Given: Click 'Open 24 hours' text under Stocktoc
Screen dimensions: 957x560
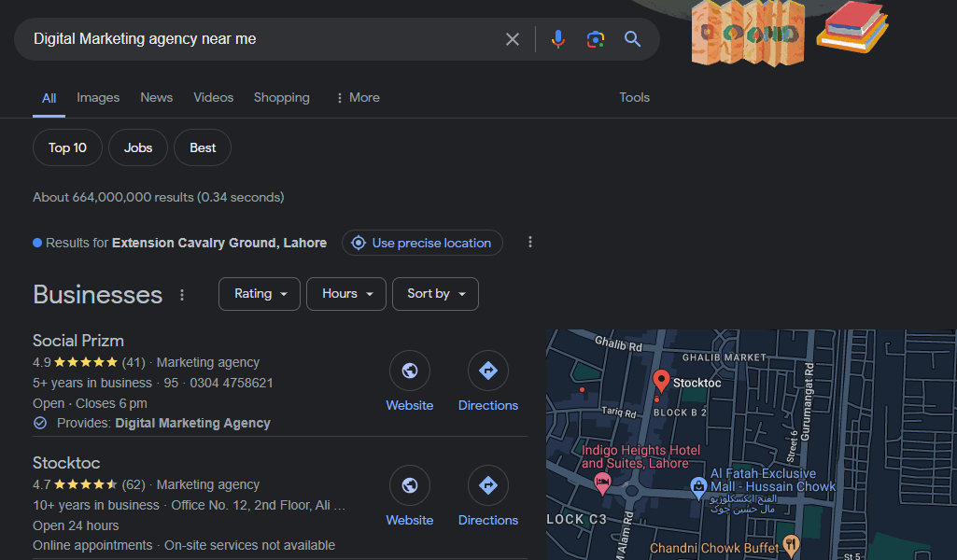Looking at the screenshot, I should pyautogui.click(x=76, y=525).
